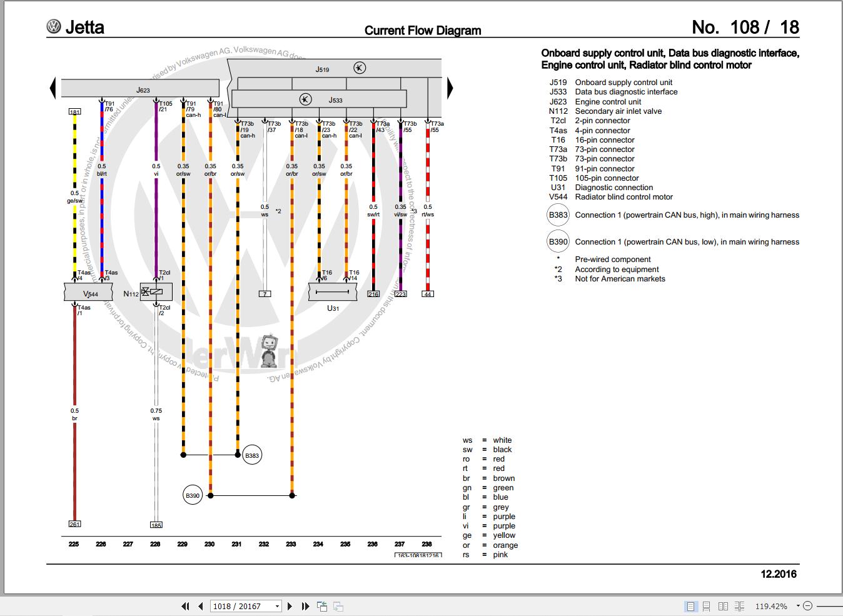Click track number 238 on the bottom scale
The height and width of the screenshot is (616, 843).
click(x=427, y=544)
